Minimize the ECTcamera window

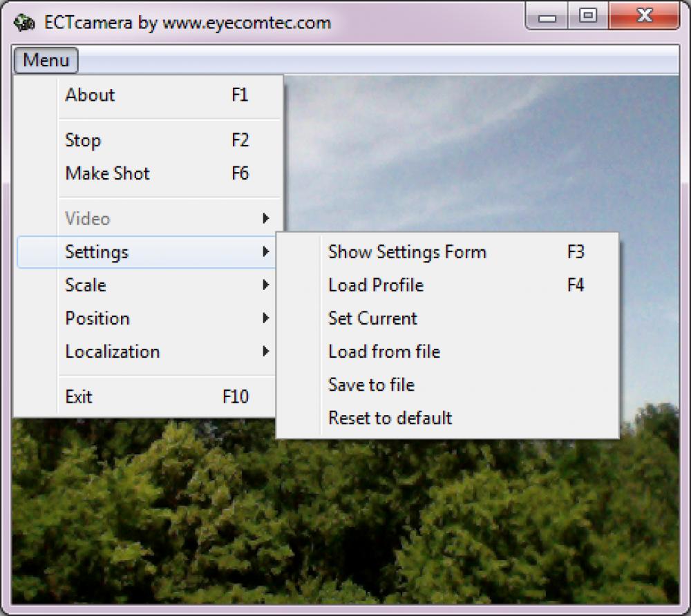[x=548, y=15]
